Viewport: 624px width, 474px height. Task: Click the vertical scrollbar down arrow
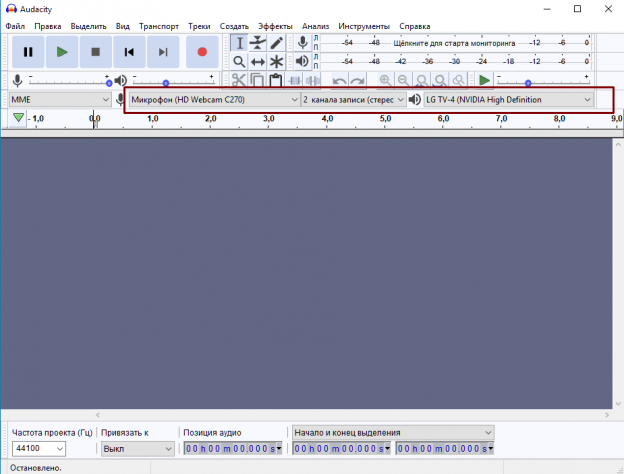618,404
